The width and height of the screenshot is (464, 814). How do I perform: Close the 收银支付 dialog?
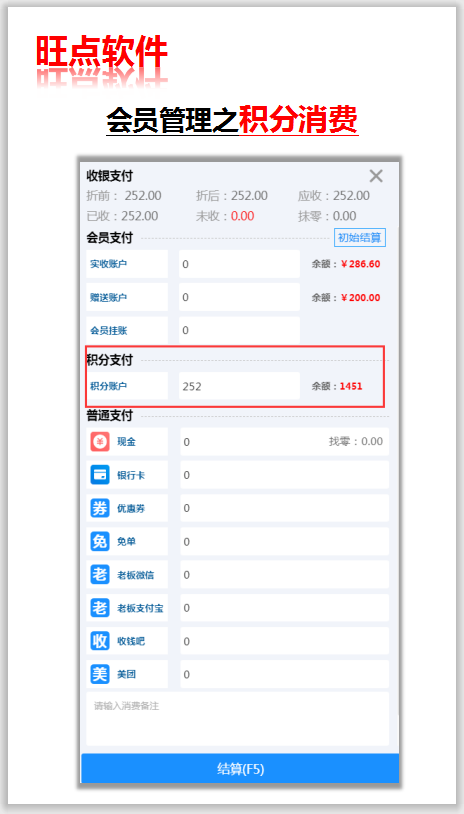coord(376,176)
